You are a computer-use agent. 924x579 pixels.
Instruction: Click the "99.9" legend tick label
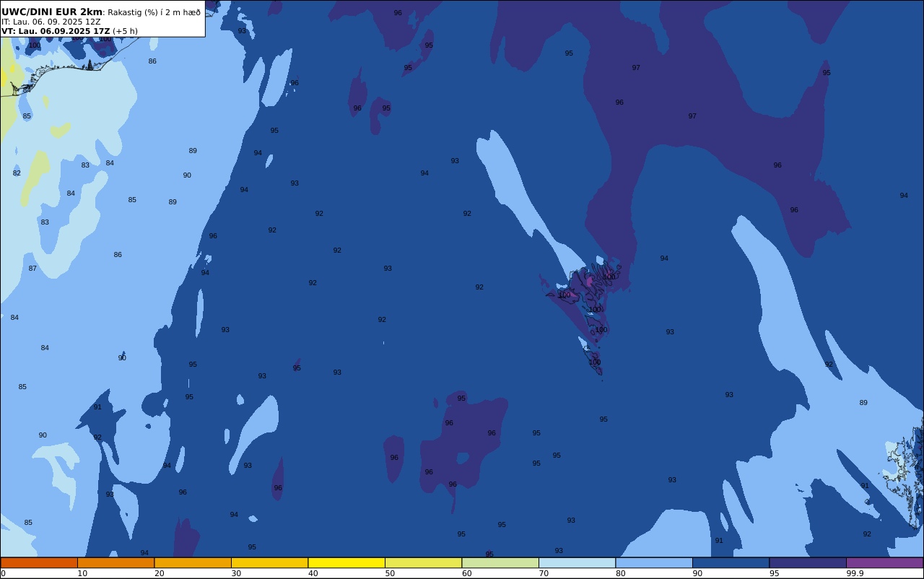(x=855, y=573)
